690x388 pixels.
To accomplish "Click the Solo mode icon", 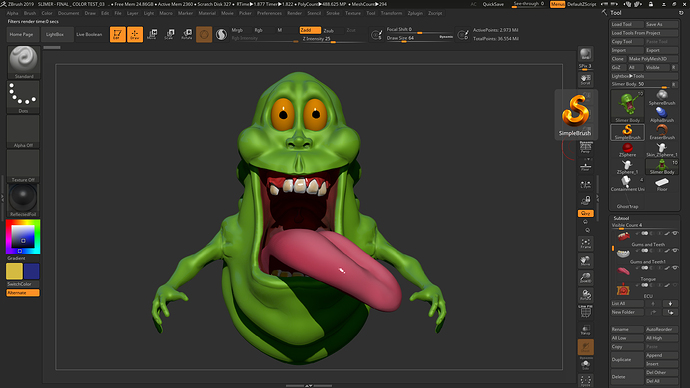I will click(585, 365).
